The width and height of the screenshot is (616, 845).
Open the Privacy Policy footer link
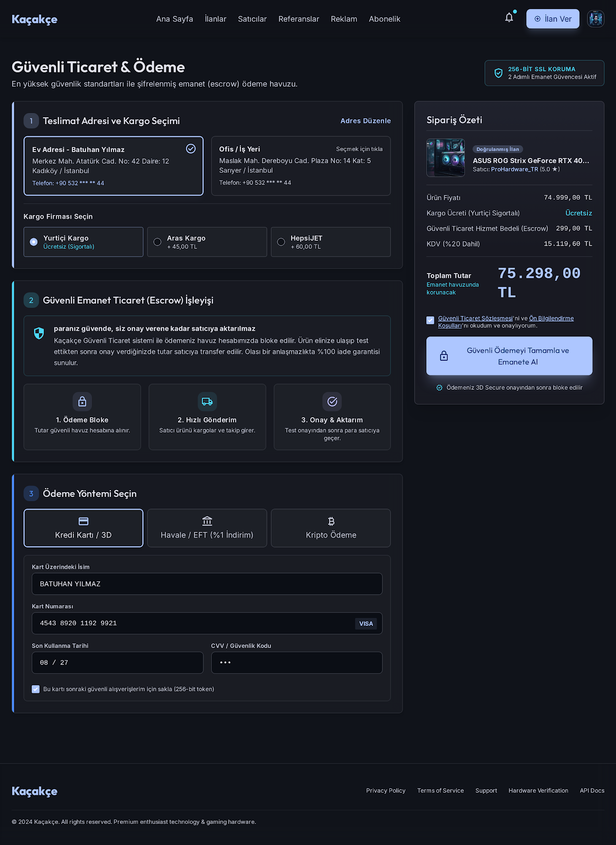coord(386,791)
